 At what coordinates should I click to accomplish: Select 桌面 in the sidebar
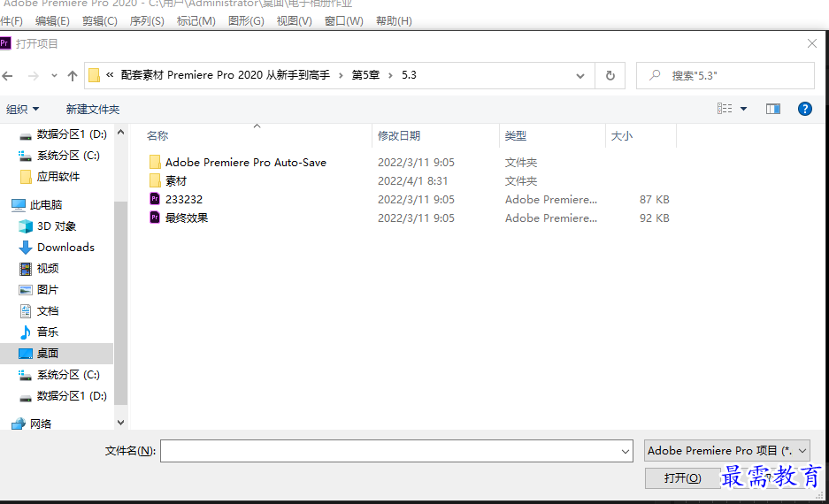tap(57, 354)
